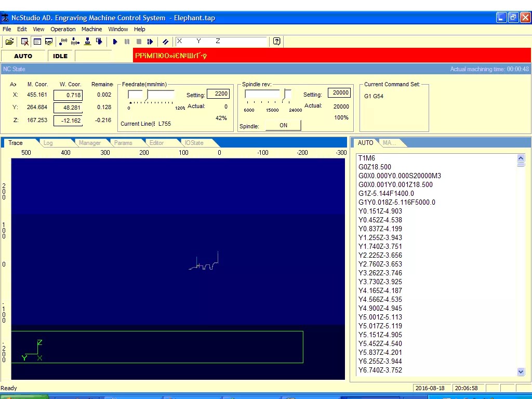Image resolution: width=532 pixels, height=399 pixels.
Task: Click the toolbar icon with dot and waves
Action: (63, 42)
